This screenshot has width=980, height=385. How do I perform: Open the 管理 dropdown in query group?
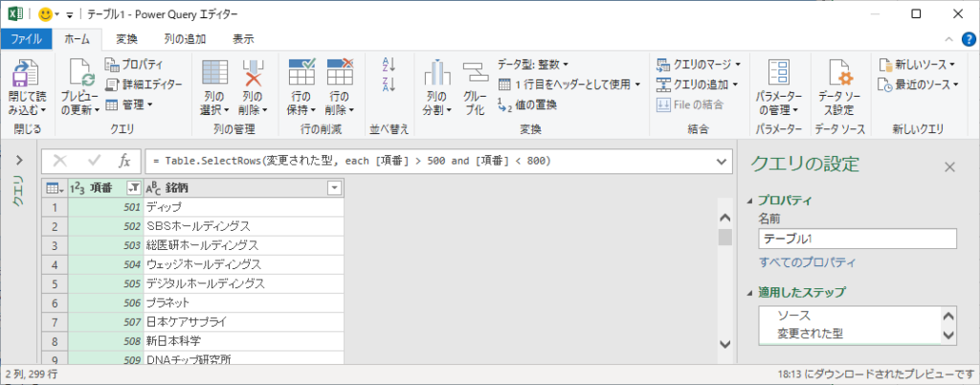(129, 103)
